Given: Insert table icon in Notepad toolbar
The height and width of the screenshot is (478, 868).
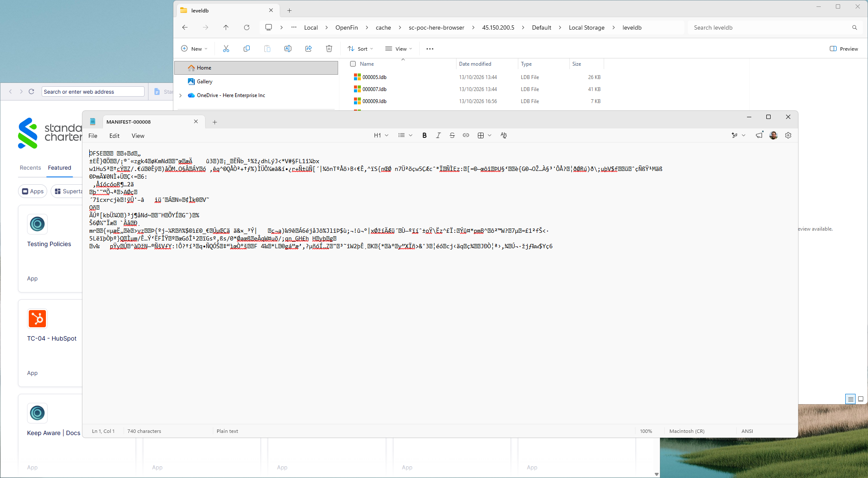Looking at the screenshot, I should 481,135.
